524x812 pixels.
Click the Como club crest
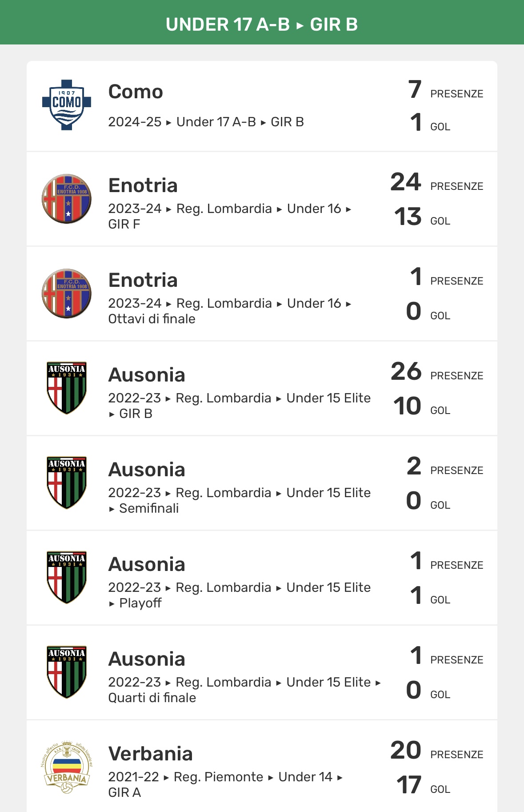(x=67, y=105)
